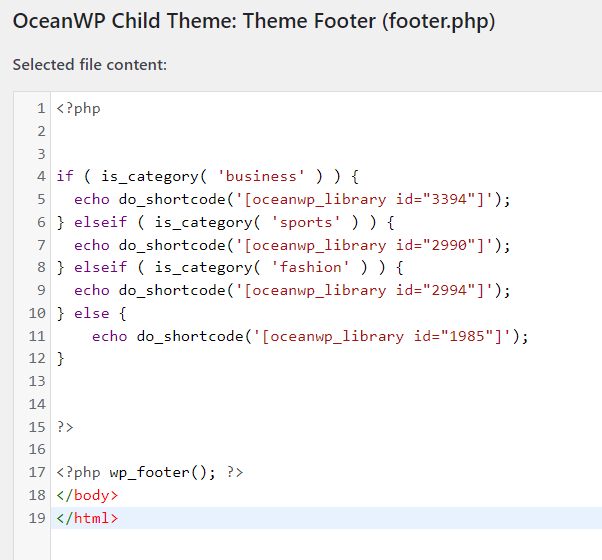Click line number 1 in the gutter
Screen dimensions: 602x560
coord(41,109)
